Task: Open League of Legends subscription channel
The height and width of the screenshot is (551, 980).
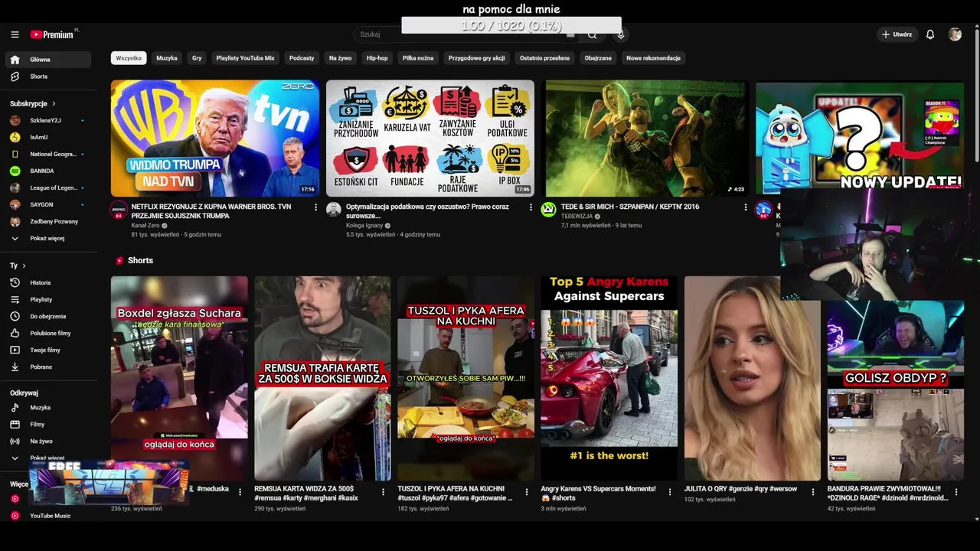Action: 48,187
